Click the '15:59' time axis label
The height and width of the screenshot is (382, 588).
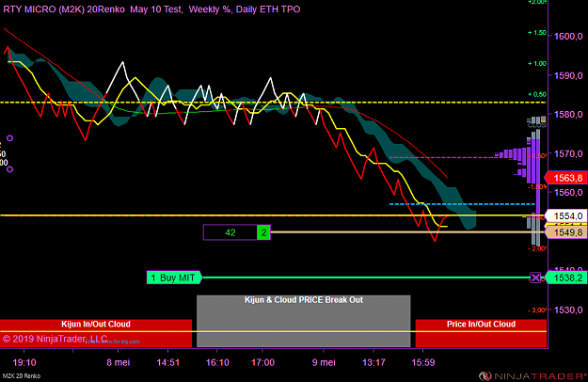click(423, 362)
